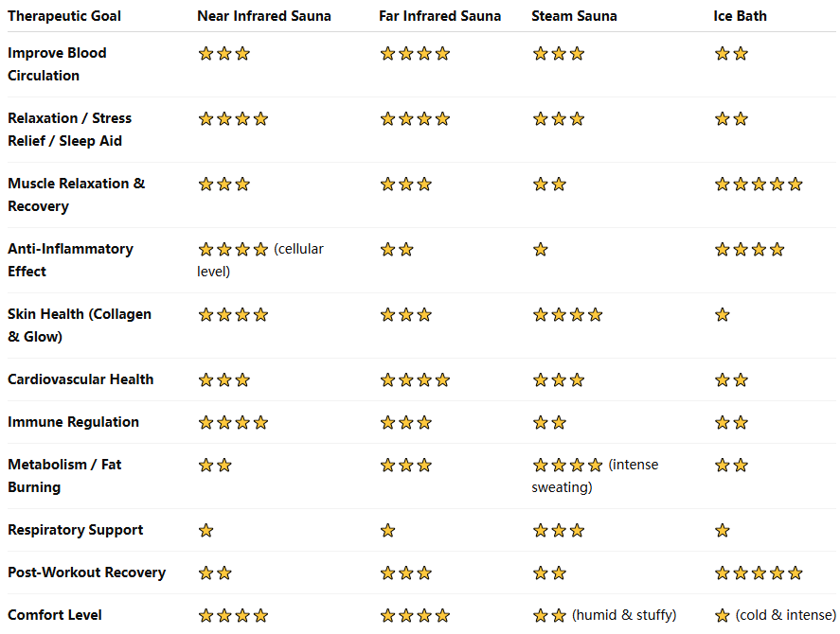This screenshot has width=840, height=634.
Task: Click Steam Sauna stars for Skin Health
Action: click(x=567, y=314)
